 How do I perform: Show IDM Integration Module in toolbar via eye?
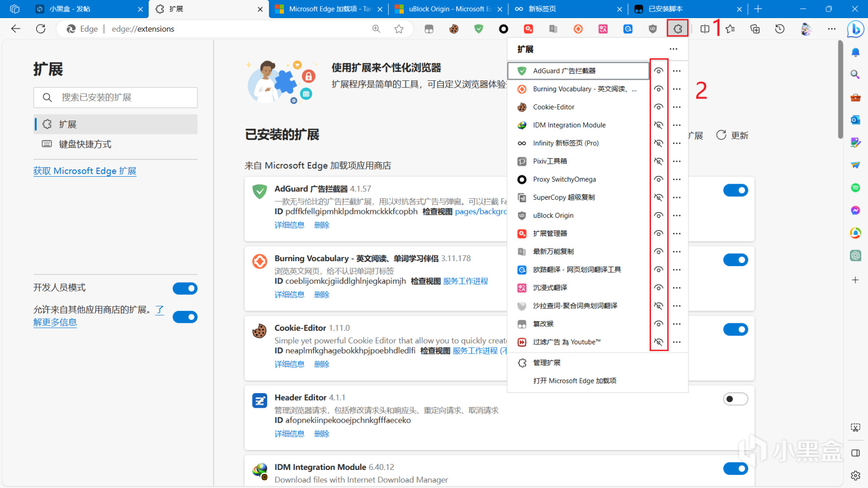pos(659,125)
